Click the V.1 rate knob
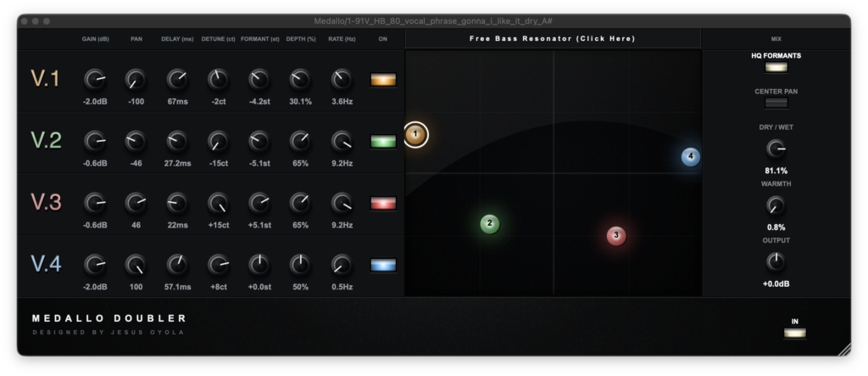 coord(342,80)
